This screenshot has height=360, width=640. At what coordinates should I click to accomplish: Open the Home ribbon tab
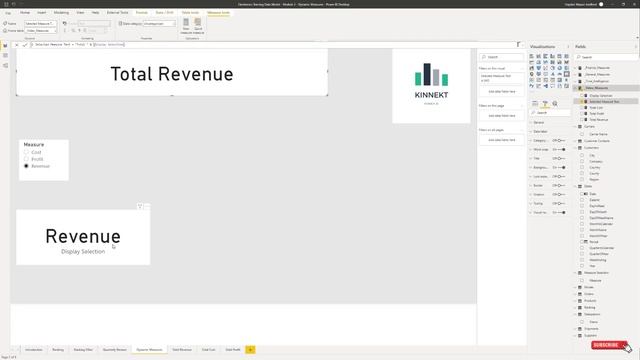click(x=25, y=13)
